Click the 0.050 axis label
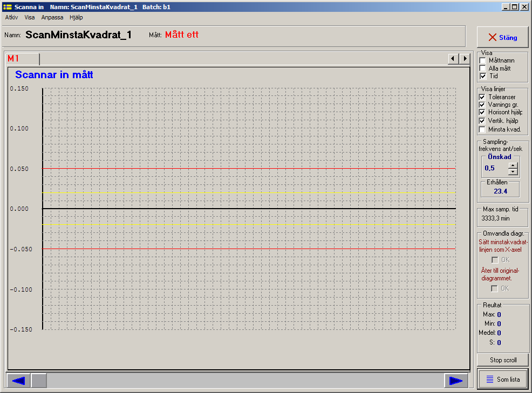 click(x=19, y=169)
